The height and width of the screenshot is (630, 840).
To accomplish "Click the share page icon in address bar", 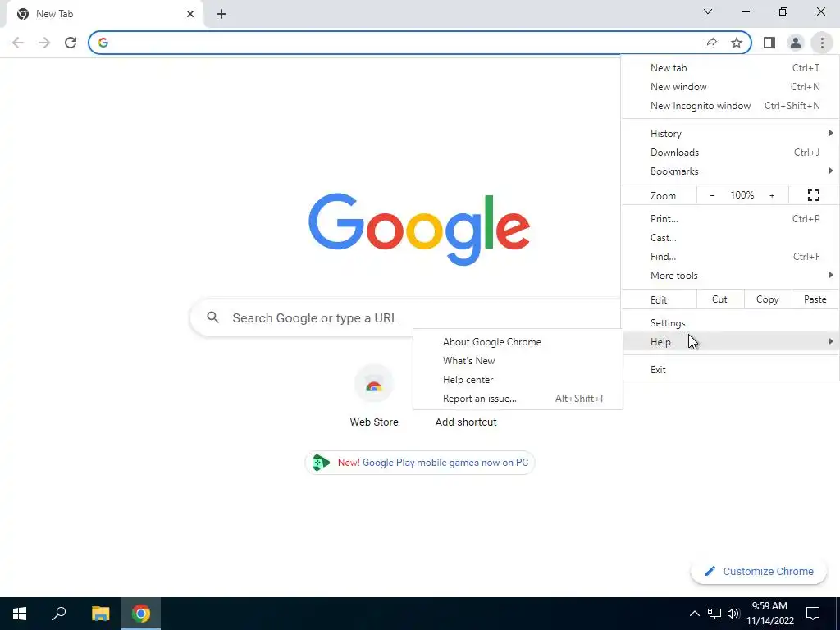I will [x=710, y=43].
